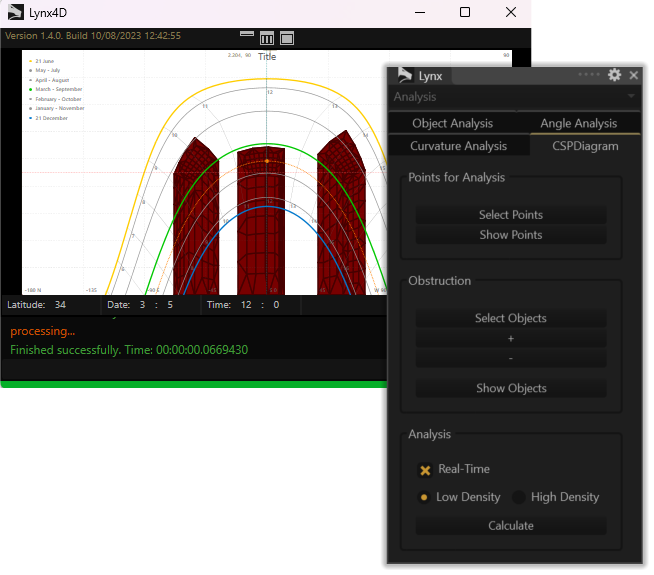This screenshot has height=575, width=654.
Task: Open the Curvature Analysis tab
Action: click(458, 146)
